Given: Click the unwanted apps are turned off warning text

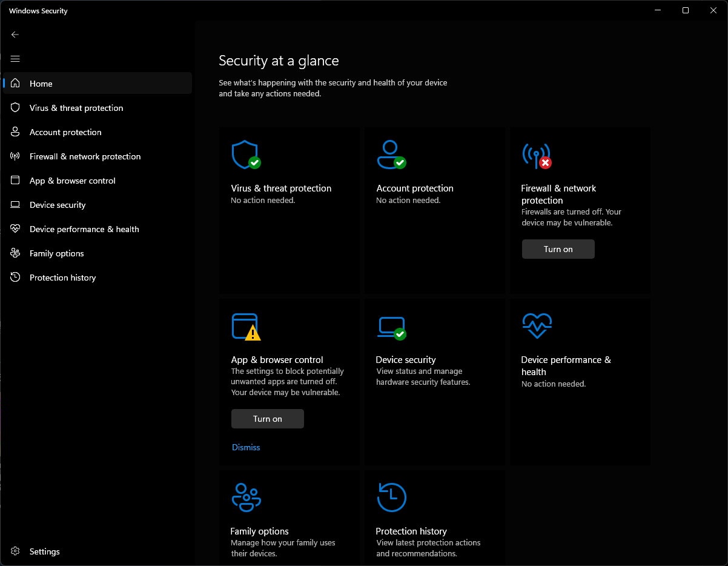Looking at the screenshot, I should (288, 382).
